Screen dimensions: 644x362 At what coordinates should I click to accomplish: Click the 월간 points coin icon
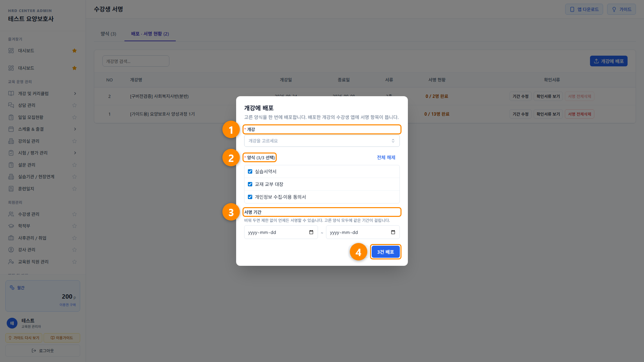point(12,288)
